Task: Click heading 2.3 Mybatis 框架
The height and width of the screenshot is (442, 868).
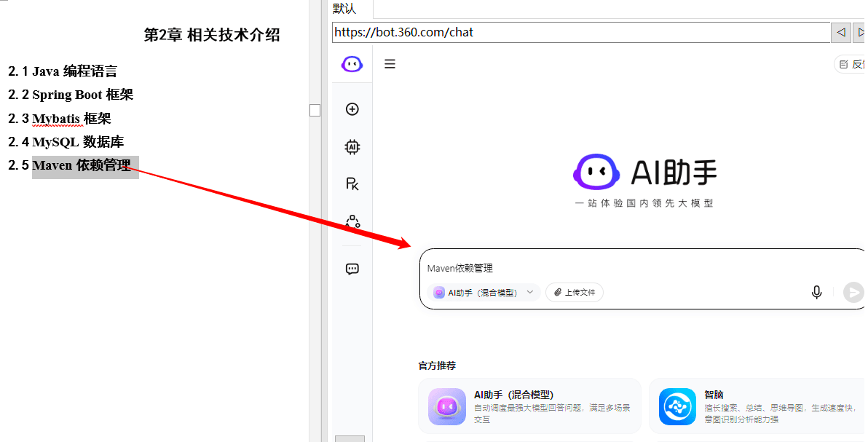Action: point(60,119)
